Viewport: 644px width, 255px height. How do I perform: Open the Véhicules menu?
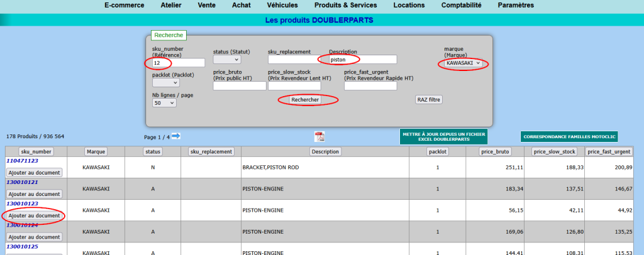pyautogui.click(x=282, y=5)
